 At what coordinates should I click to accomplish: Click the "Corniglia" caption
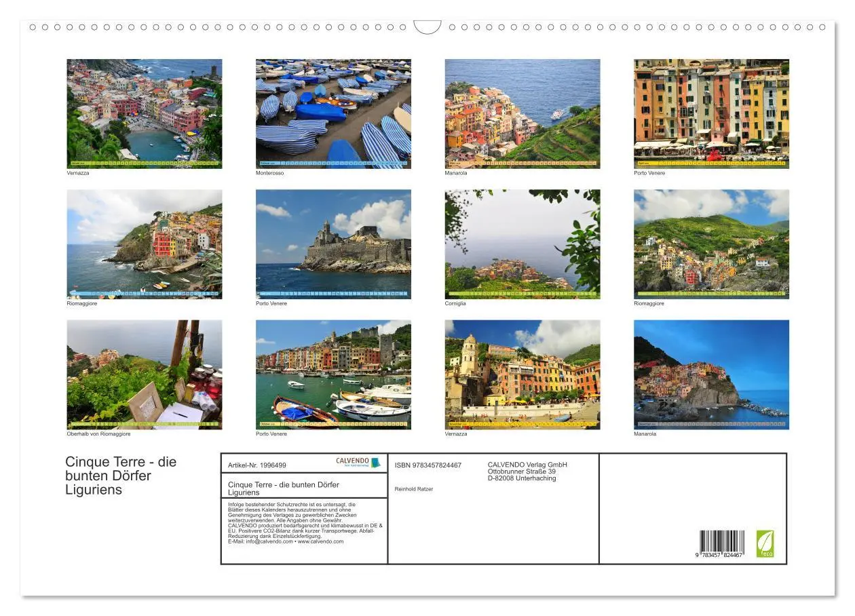pos(455,303)
